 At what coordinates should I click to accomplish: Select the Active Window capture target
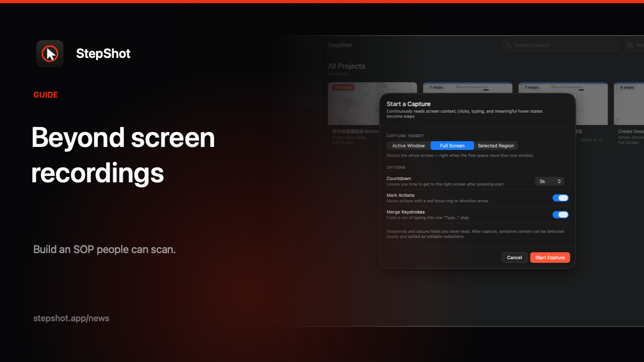pos(408,145)
